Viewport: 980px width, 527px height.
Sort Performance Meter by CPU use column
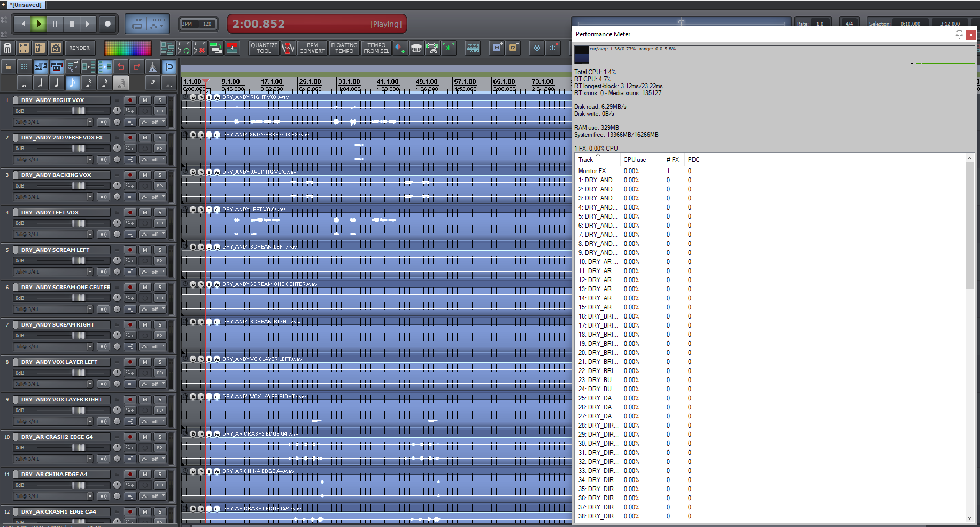coord(641,159)
